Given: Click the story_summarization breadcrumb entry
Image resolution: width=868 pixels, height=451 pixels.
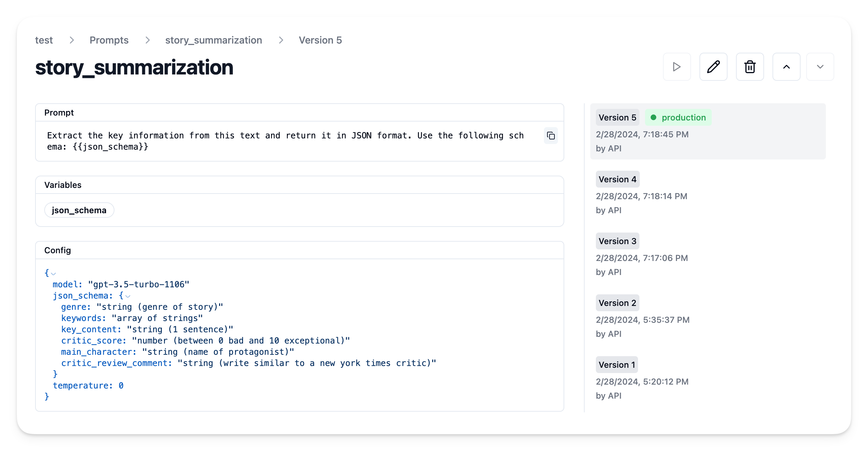Looking at the screenshot, I should (x=213, y=40).
